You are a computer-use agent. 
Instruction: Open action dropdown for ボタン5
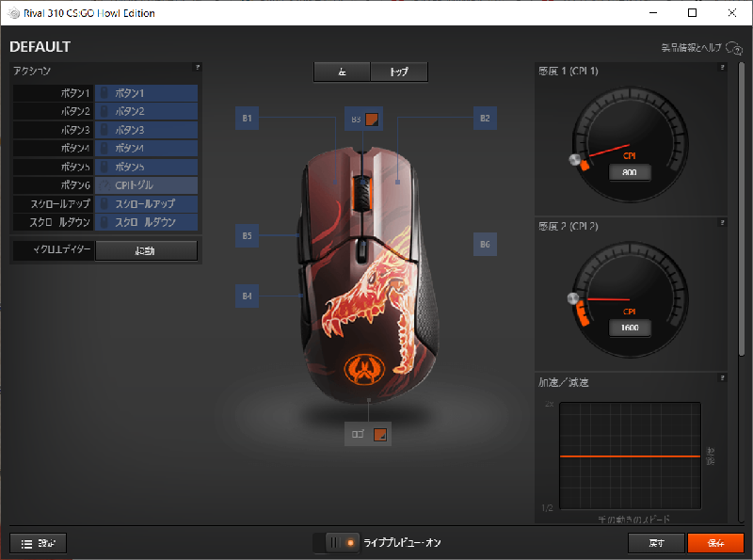(147, 168)
